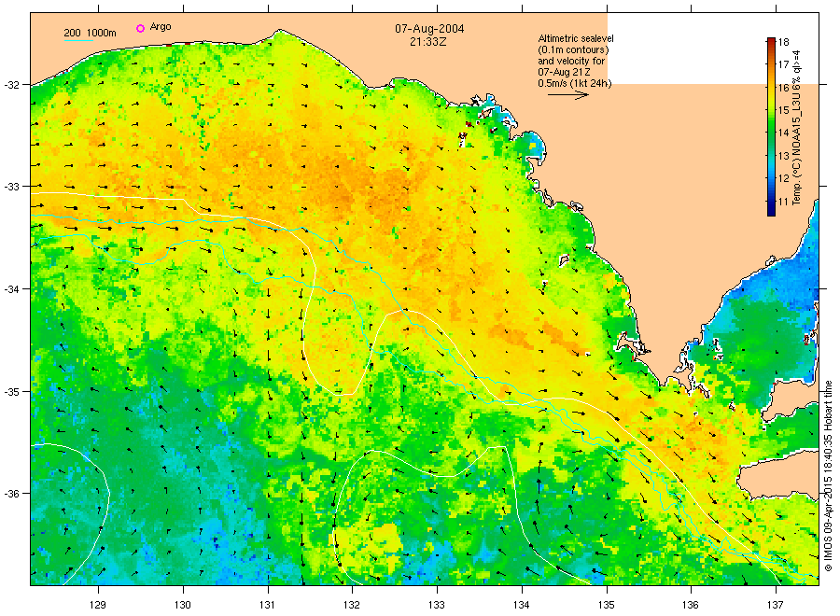The height and width of the screenshot is (616, 840).
Task: Click the "131" longitude axis label
Action: pyautogui.click(x=267, y=606)
